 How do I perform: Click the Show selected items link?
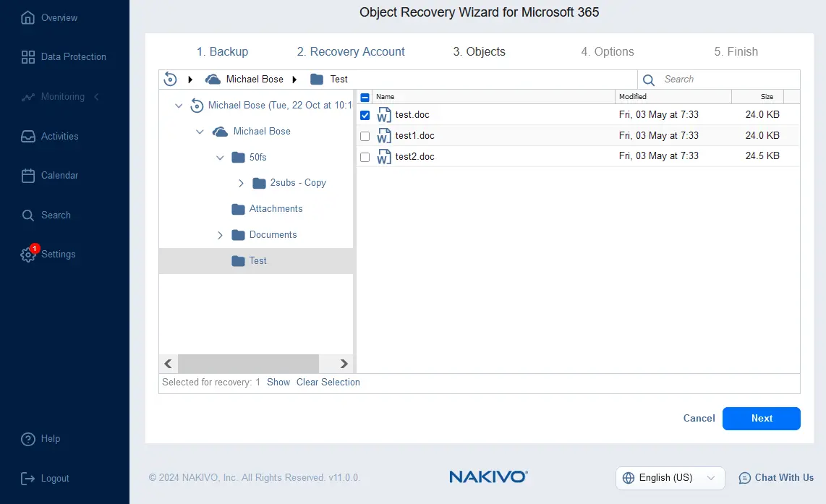click(278, 383)
